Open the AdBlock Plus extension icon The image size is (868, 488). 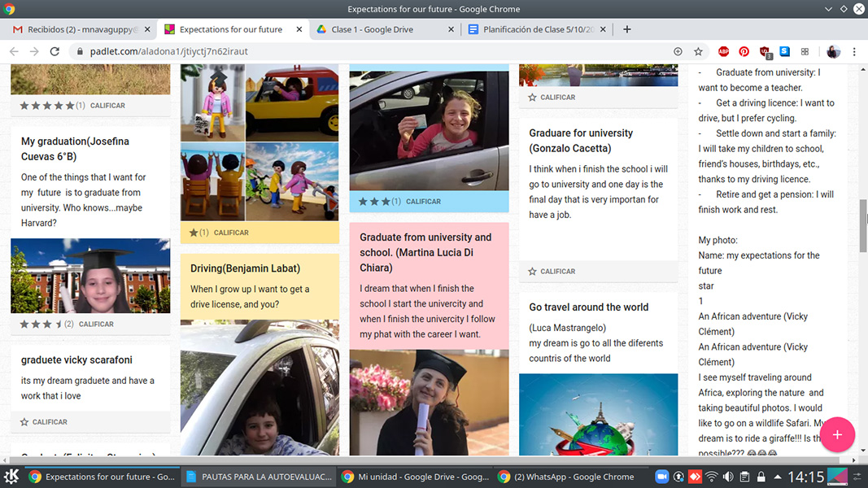click(x=723, y=51)
